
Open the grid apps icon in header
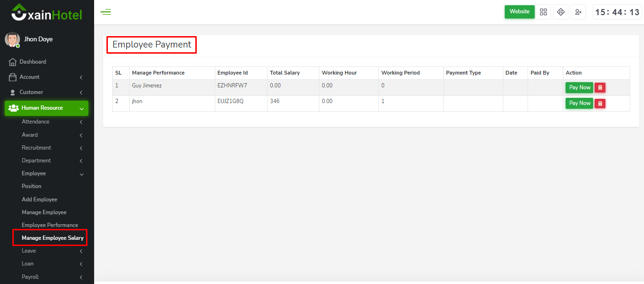543,12
